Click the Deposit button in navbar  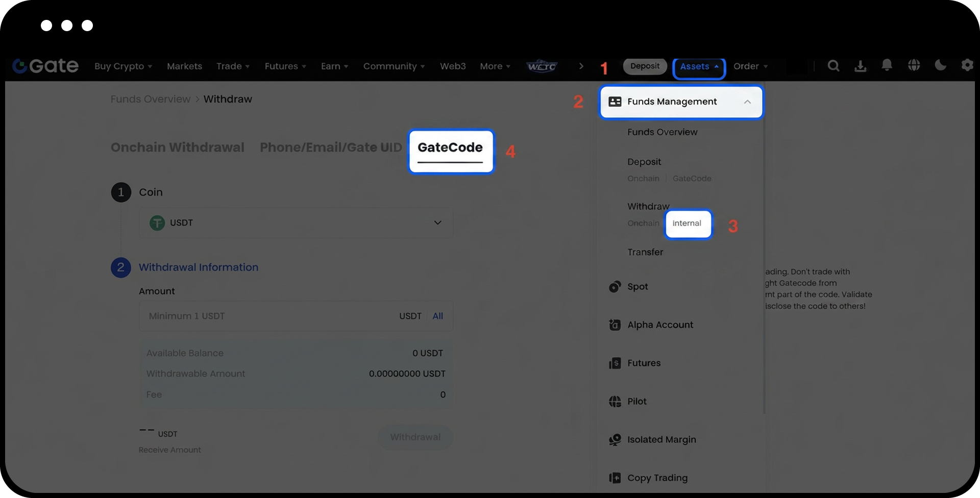click(x=645, y=66)
